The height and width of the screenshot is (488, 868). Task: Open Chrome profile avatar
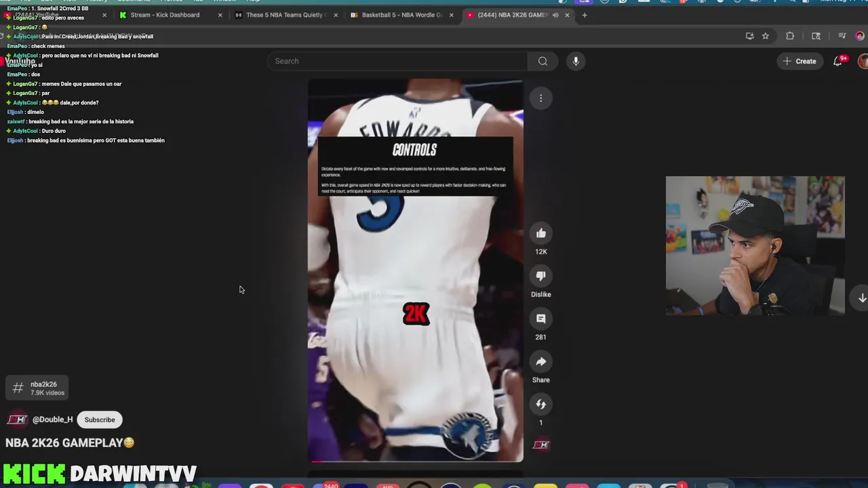(x=860, y=36)
